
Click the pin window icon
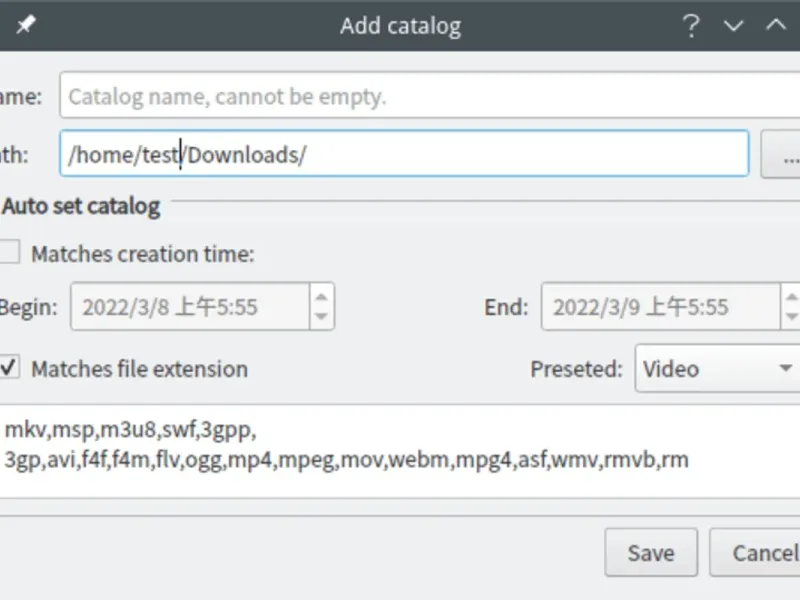coord(25,26)
